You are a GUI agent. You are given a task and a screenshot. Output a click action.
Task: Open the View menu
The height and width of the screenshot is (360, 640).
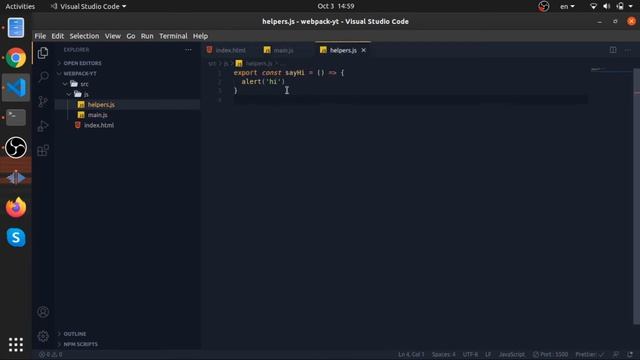[113, 36]
